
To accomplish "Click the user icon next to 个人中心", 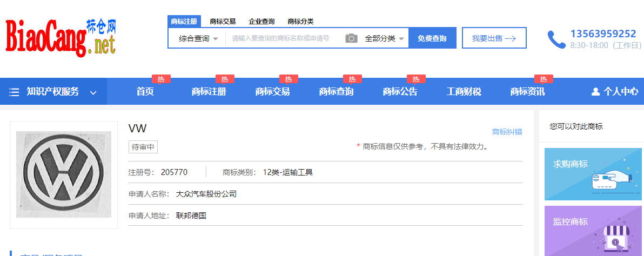I will click(595, 92).
